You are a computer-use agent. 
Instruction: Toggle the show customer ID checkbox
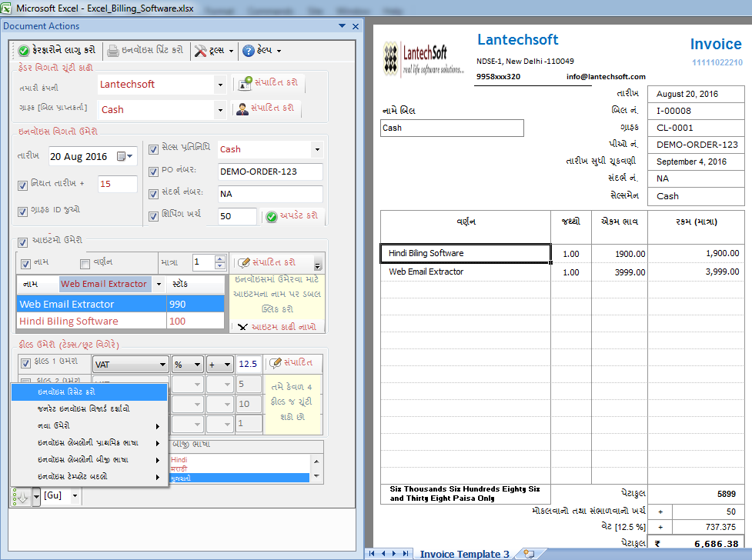pyautogui.click(x=22, y=212)
